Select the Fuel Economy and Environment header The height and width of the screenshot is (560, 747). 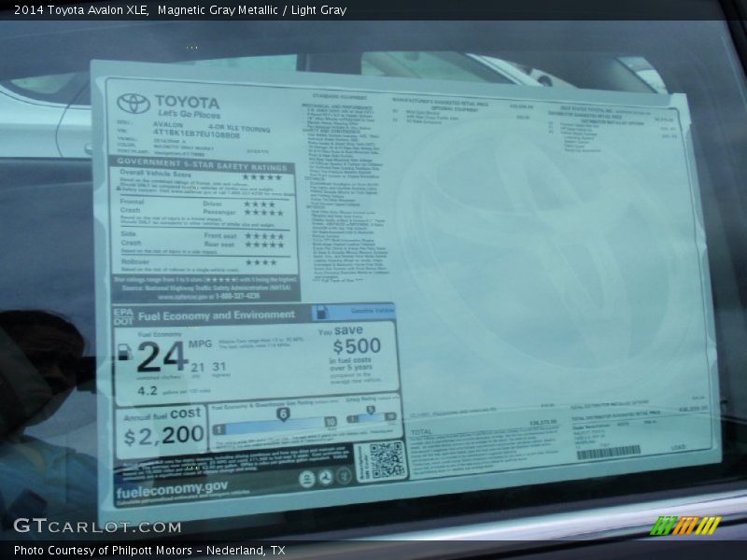pos(217,314)
